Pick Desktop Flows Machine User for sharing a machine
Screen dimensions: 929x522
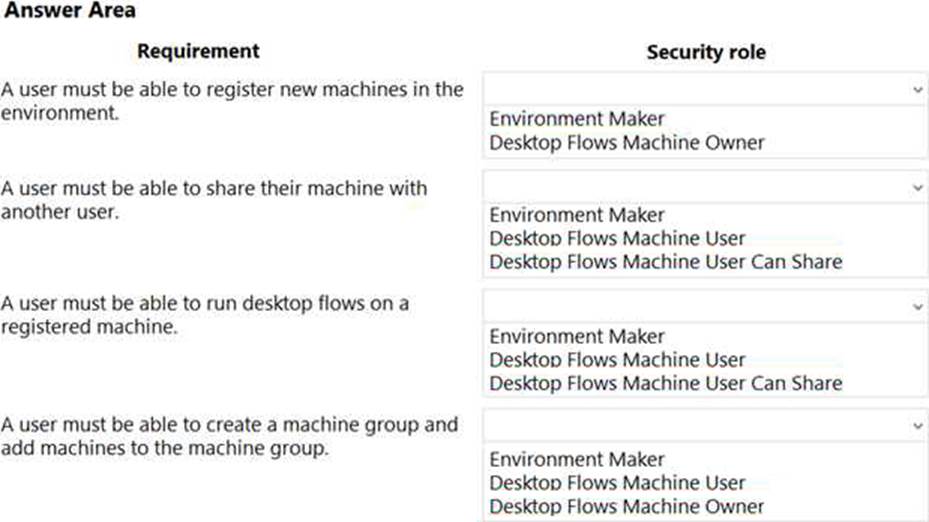pyautogui.click(x=617, y=238)
